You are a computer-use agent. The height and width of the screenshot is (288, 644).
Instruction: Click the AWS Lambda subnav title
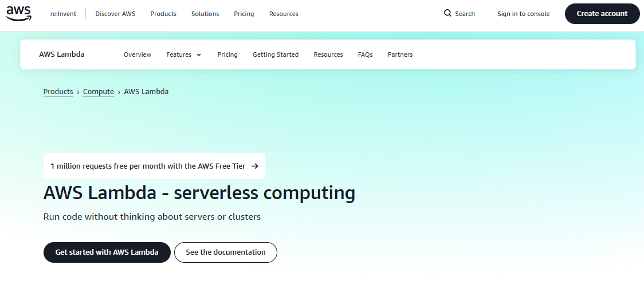click(x=62, y=55)
